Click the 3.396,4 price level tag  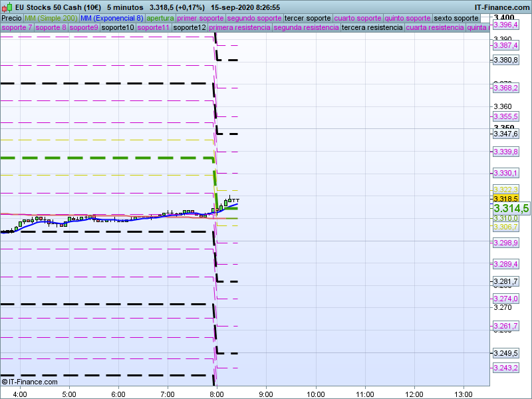pos(506,25)
